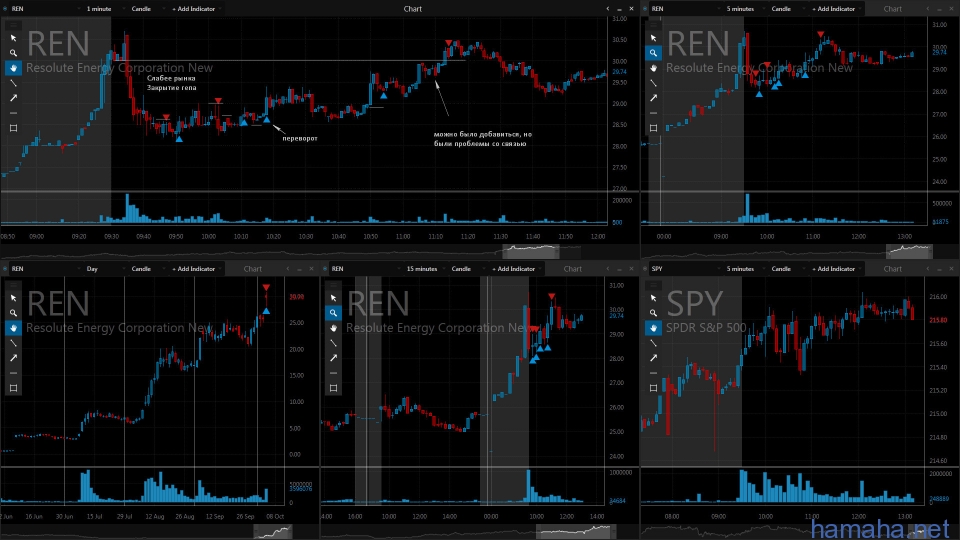Select Chart tab of REN 15 minutes panel
The height and width of the screenshot is (540, 960).
click(573, 269)
